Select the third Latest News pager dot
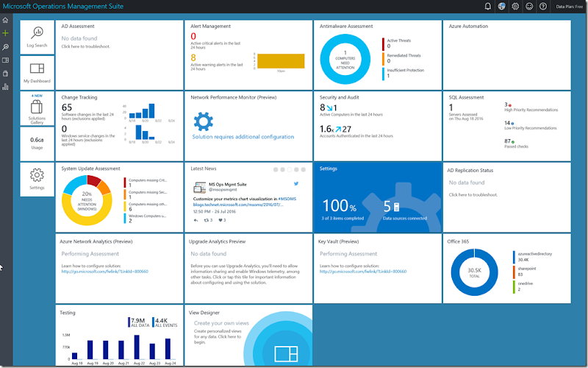Image resolution: width=588 pixels, height=368 pixels. [x=290, y=170]
